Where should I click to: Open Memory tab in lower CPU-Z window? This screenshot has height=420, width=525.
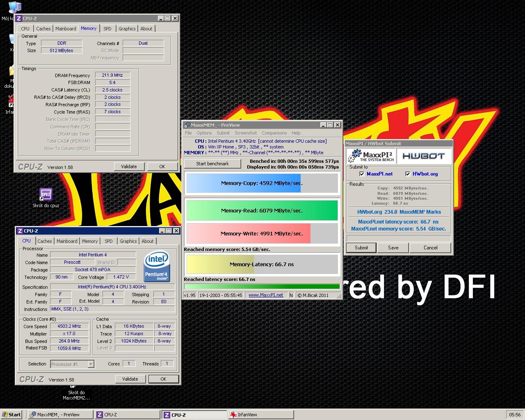point(90,241)
